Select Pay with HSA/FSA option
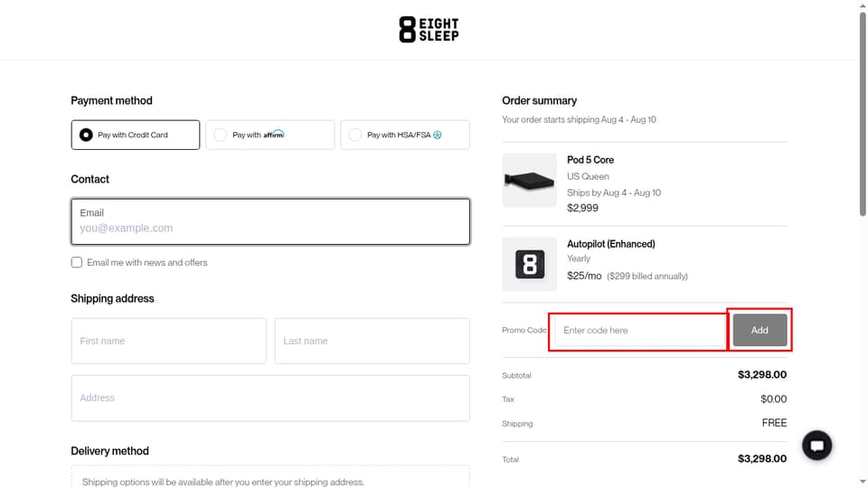The height and width of the screenshot is (488, 868). click(405, 135)
